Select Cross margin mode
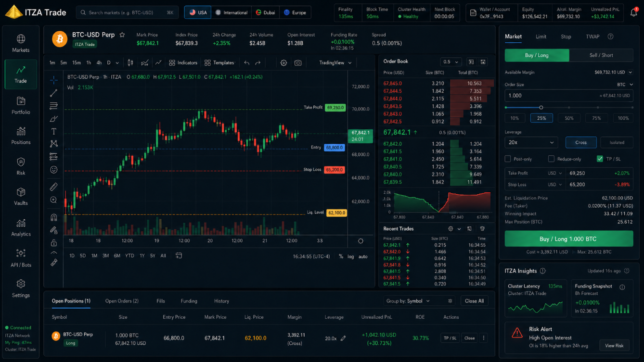This screenshot has height=362, width=644. [581, 142]
